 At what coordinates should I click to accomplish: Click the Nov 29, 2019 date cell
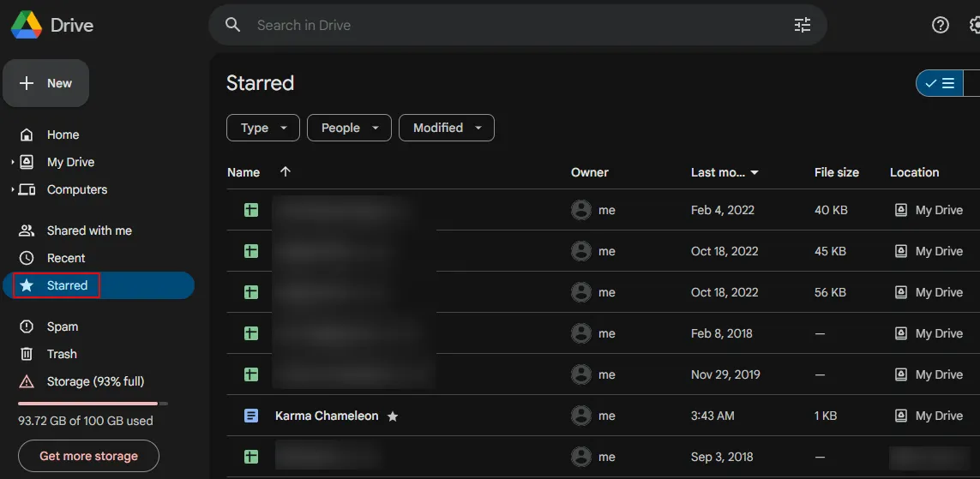(725, 374)
